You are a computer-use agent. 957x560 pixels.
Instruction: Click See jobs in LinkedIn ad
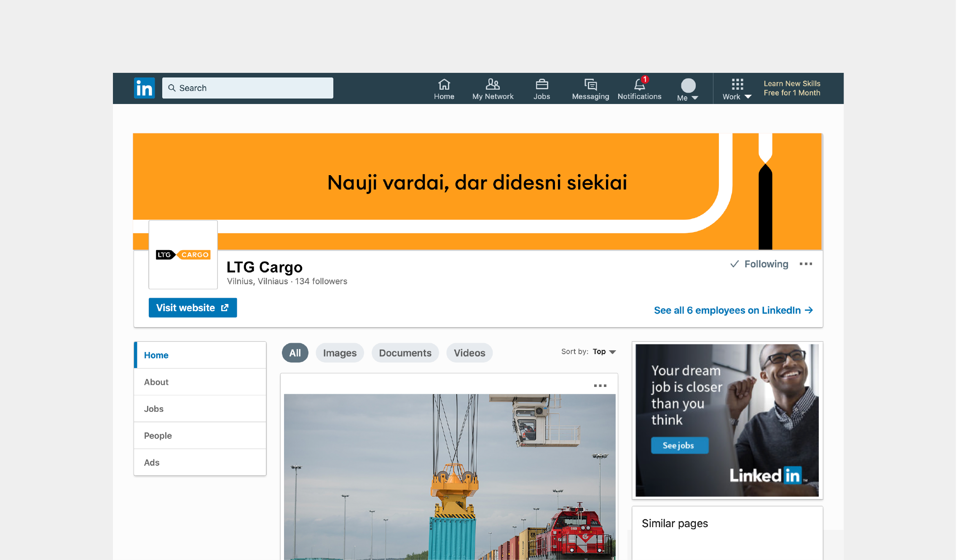tap(679, 445)
